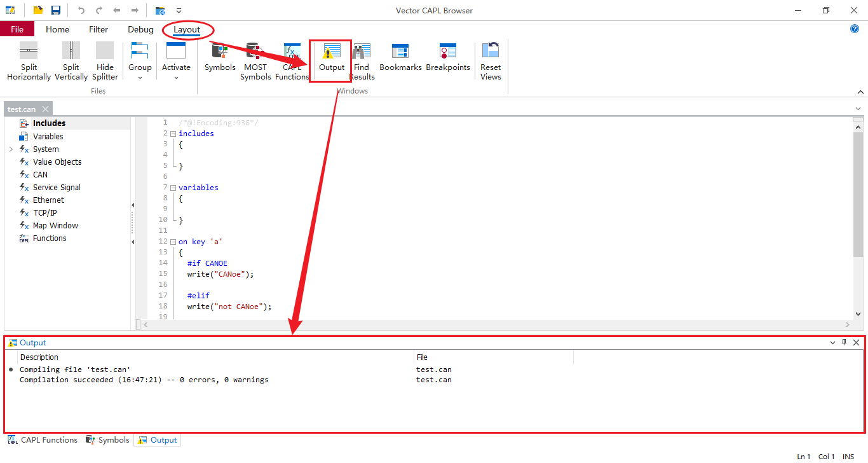Navigate back with the left arrow icon
The height and width of the screenshot is (463, 868).
pyautogui.click(x=117, y=10)
